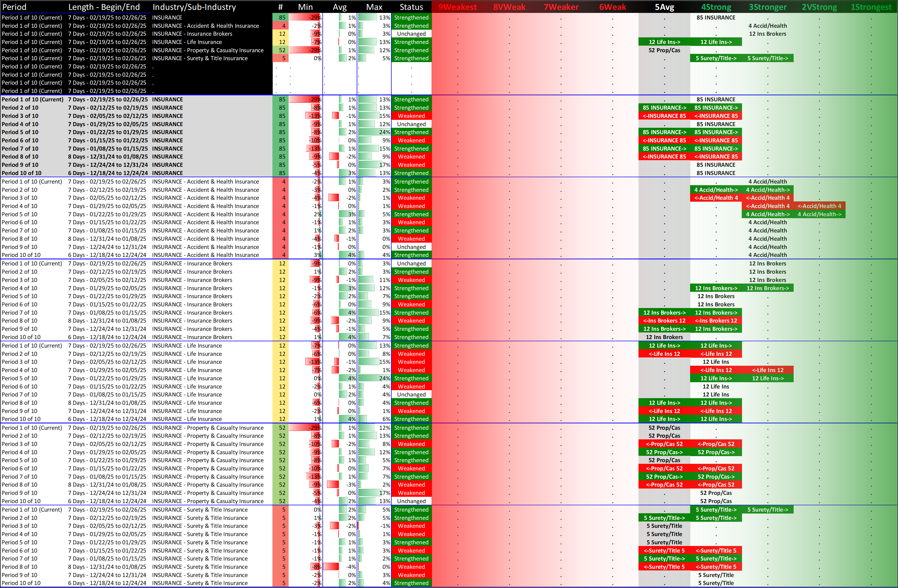The height and width of the screenshot is (588, 898).
Task: Click the Status column header
Action: tap(411, 7)
